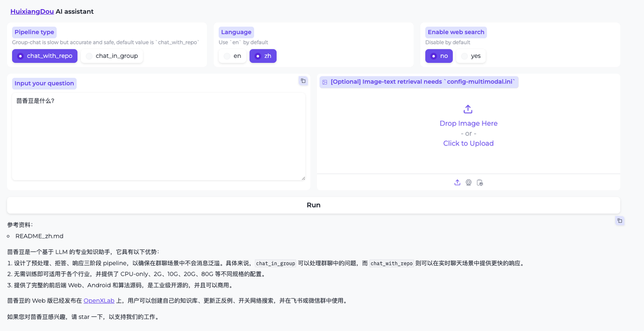The image size is (644, 331).
Task: Select webcam source icon in image toolbar
Action: point(468,183)
